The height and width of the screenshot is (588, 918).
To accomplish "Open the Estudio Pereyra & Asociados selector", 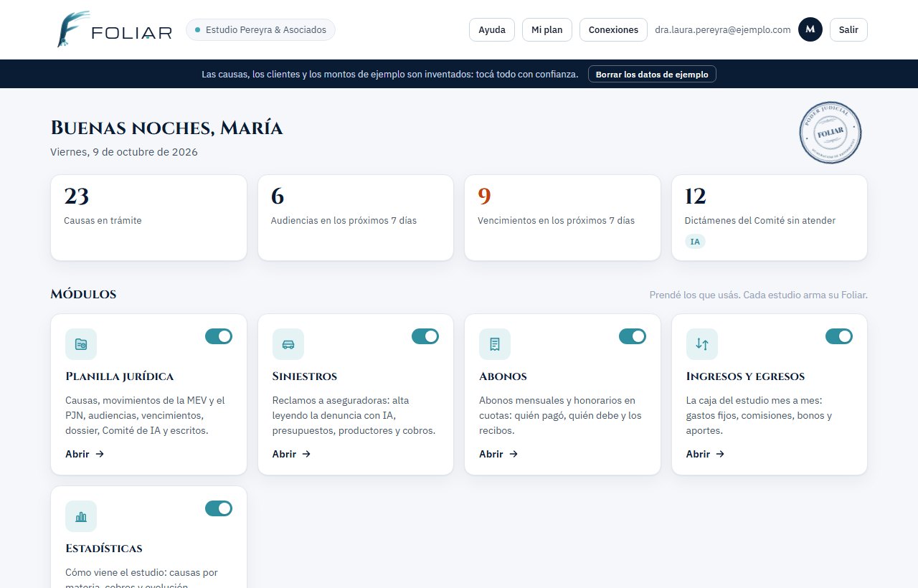I will pos(260,30).
